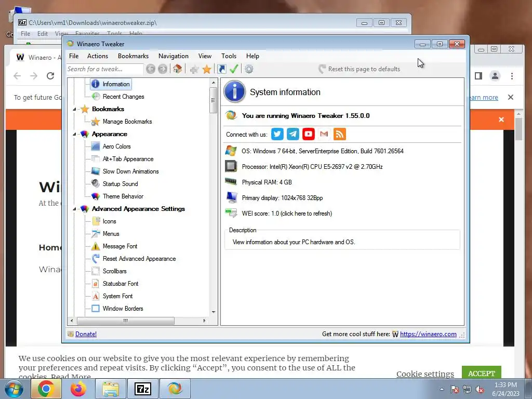Go to the home page icon in Winaero toolbar
The height and width of the screenshot is (399, 532).
point(177,69)
